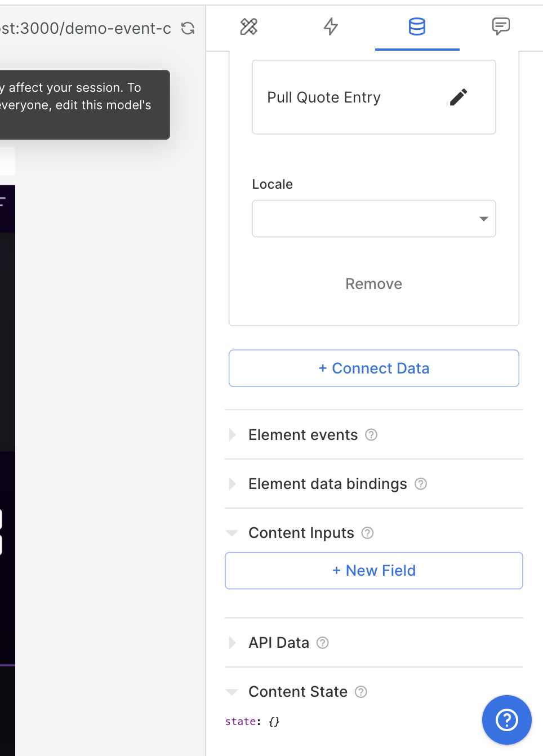Reload the preview URL with refresh icon
The height and width of the screenshot is (756, 543).
coord(188,28)
